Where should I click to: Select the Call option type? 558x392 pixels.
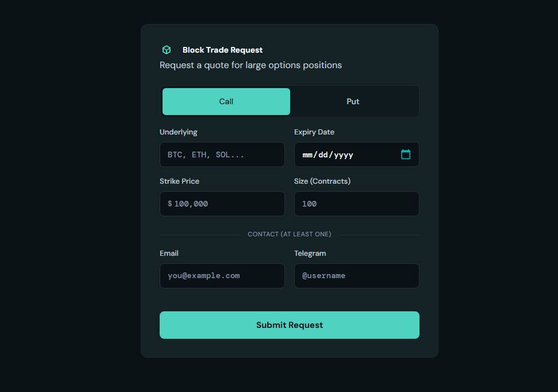coord(226,101)
